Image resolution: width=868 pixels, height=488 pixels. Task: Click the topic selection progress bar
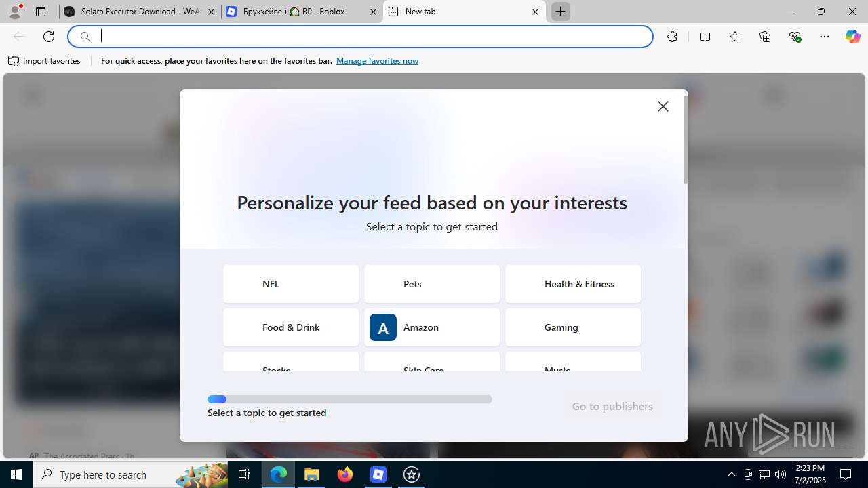[x=350, y=399]
